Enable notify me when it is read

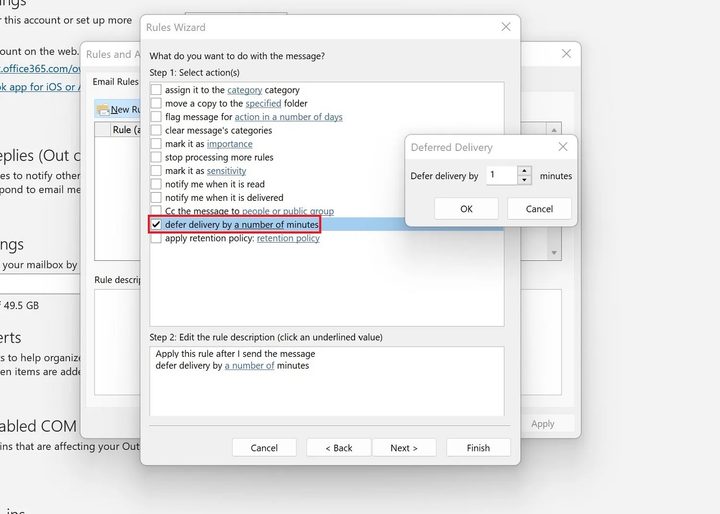pos(156,184)
